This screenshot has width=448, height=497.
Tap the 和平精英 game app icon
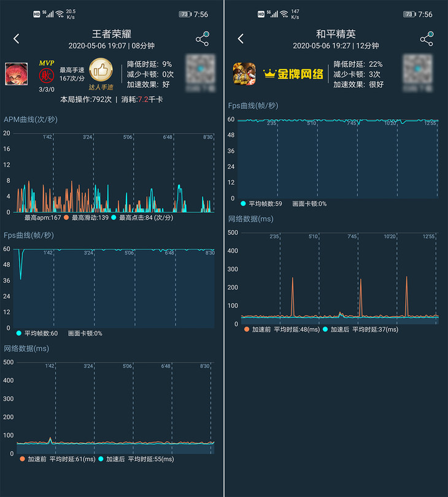[x=244, y=74]
